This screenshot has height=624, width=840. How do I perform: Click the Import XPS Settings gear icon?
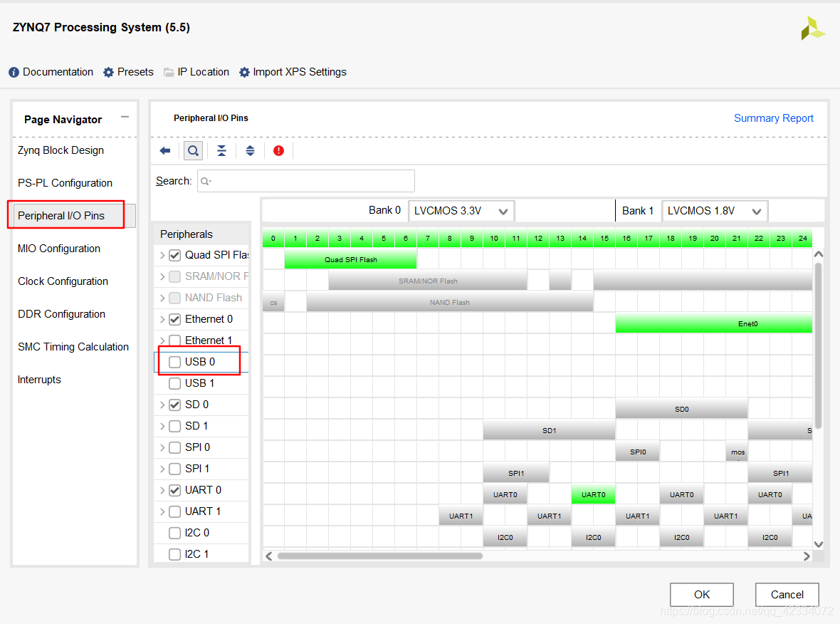pyautogui.click(x=244, y=73)
